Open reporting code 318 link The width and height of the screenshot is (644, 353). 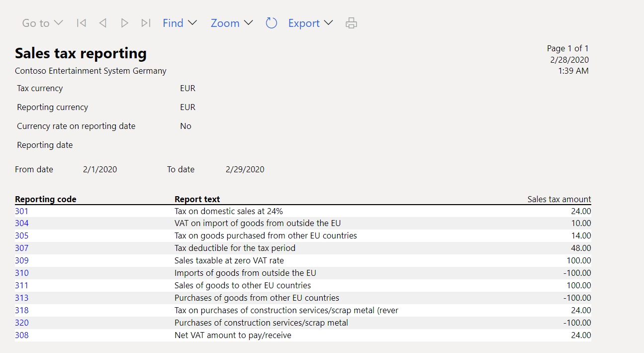[x=22, y=310]
